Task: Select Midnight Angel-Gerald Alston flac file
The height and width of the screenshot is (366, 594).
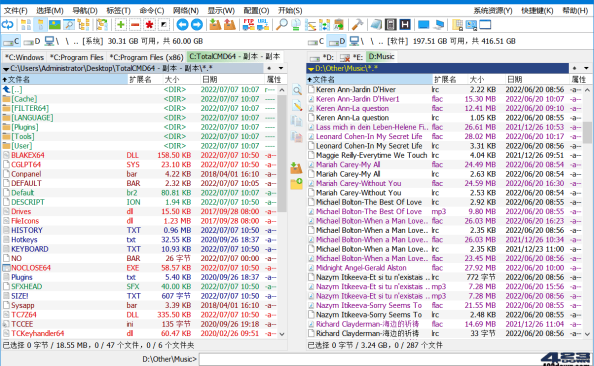Action: [444, 267]
